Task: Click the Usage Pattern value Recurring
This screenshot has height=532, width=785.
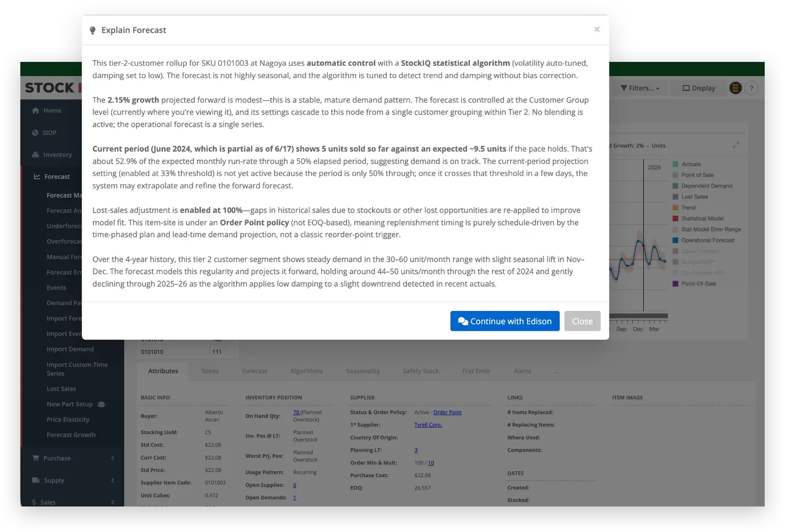Action: [x=305, y=472]
